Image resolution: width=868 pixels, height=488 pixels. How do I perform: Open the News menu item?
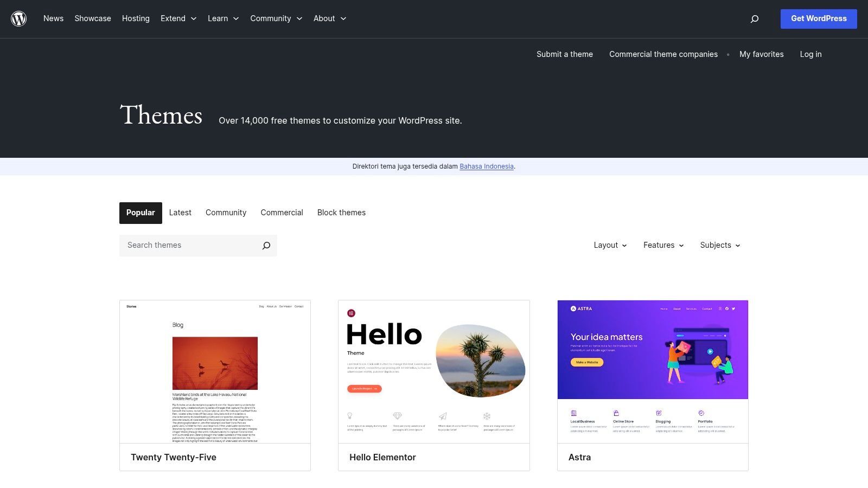pos(53,18)
